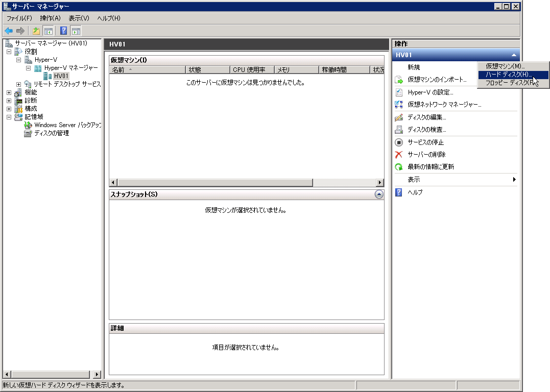Click the サービスの停止 stop icon
Viewport: 550px width, 392px height.
tap(399, 142)
